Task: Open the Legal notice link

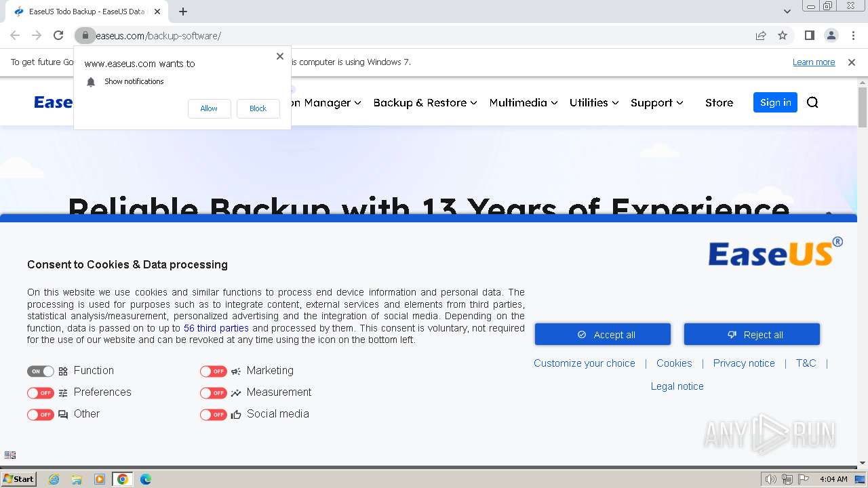Action: coord(677,386)
